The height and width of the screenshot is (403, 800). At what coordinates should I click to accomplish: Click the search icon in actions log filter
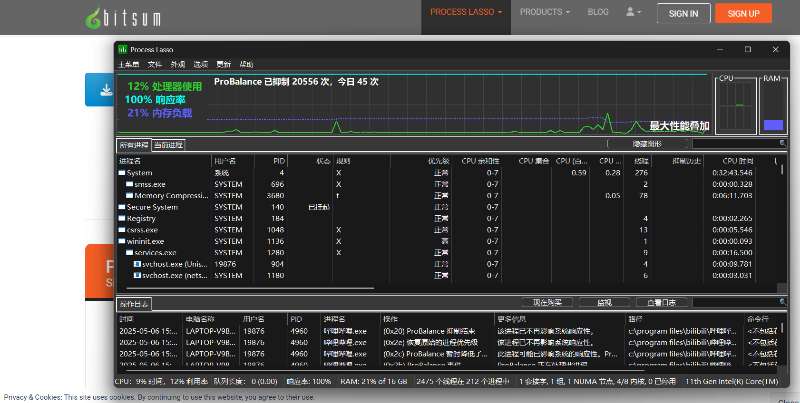pyautogui.click(x=782, y=303)
